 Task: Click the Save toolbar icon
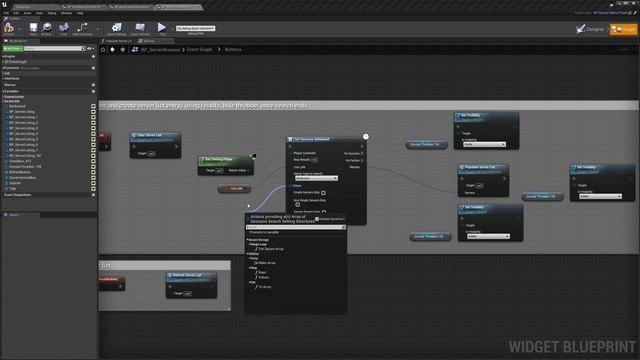33,28
